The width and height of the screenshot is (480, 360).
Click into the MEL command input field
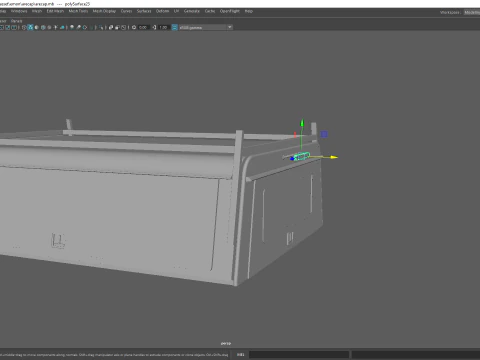click(299, 355)
